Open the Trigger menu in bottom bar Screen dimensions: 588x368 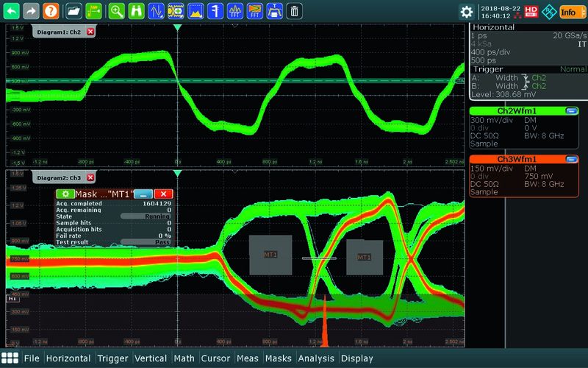(x=112, y=358)
